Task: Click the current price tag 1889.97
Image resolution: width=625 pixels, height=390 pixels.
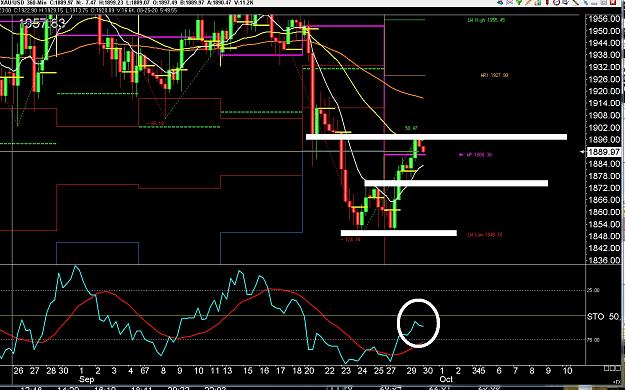Action: [604, 152]
